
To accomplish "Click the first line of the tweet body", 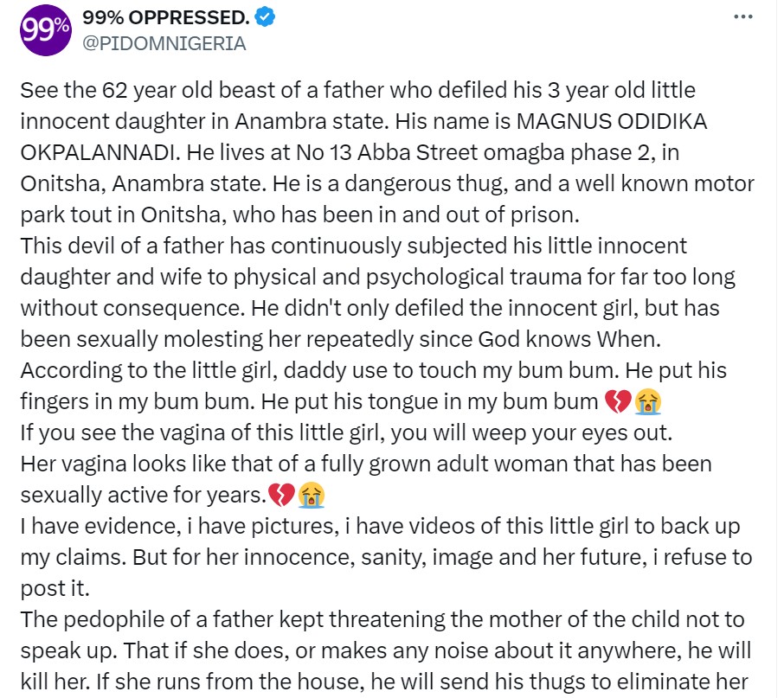I will click(357, 90).
